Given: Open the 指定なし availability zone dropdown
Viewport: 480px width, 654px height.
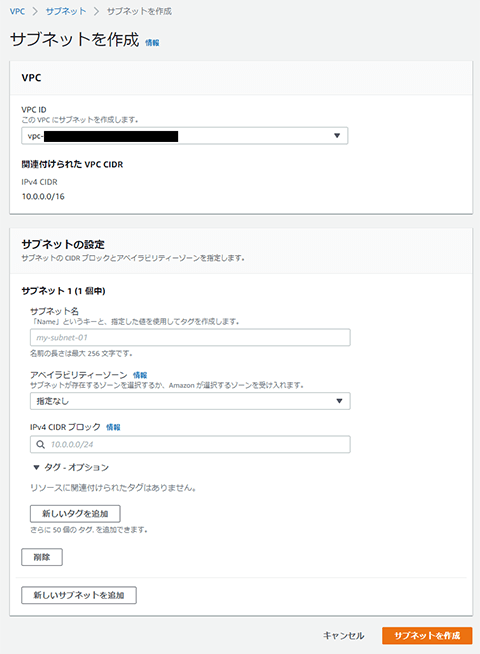Looking at the screenshot, I should click(x=190, y=401).
